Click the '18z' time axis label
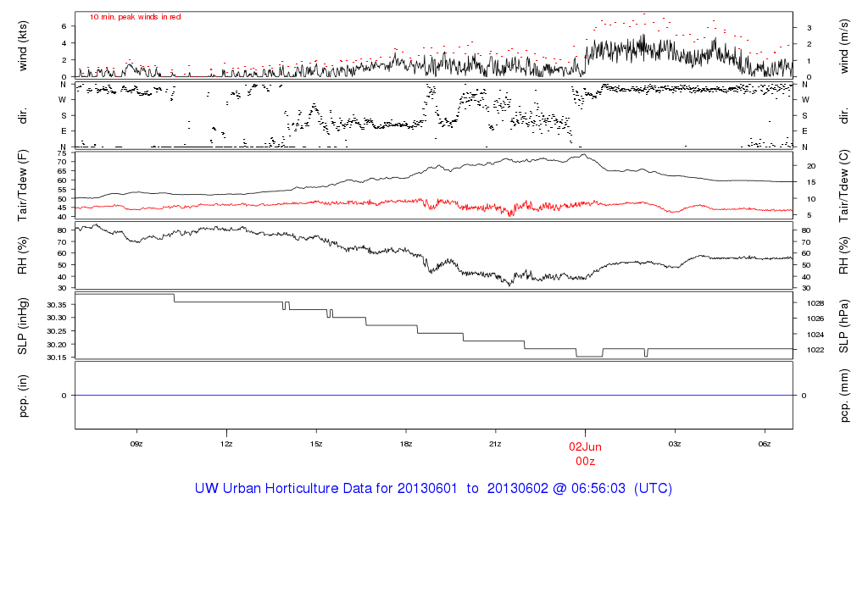Screen dimensions: 868x593 pos(406,444)
